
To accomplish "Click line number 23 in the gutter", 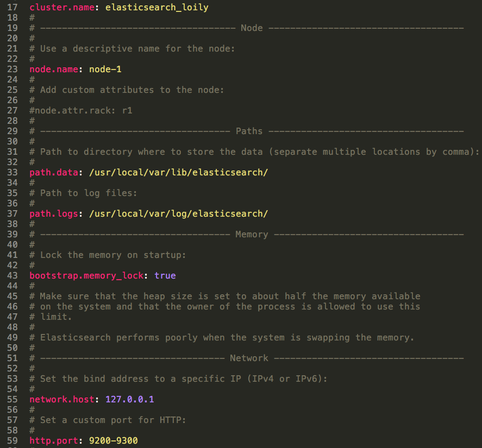I will (12, 69).
